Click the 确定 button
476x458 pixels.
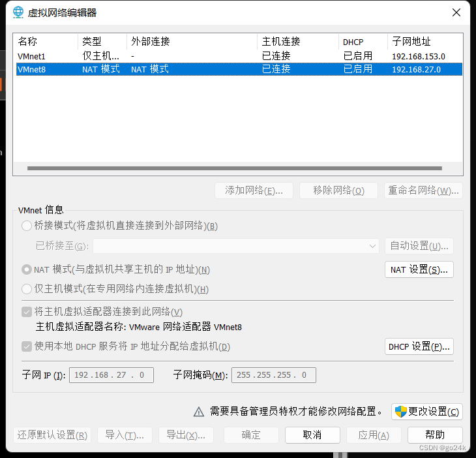tap(251, 435)
